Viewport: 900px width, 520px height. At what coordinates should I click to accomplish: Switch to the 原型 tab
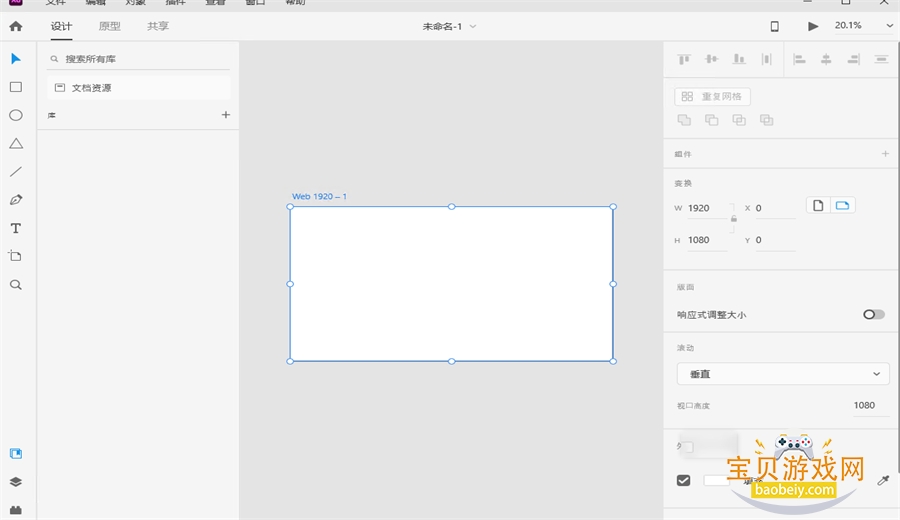[x=110, y=26]
